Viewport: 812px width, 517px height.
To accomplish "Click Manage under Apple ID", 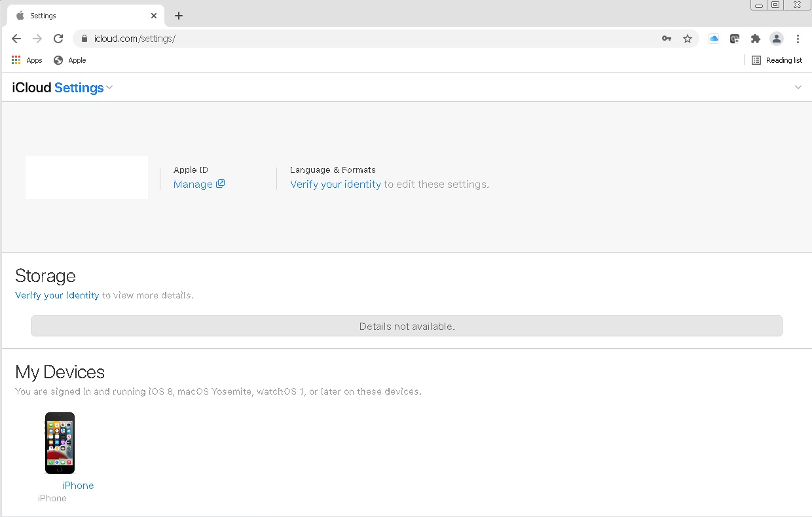I will click(199, 185).
